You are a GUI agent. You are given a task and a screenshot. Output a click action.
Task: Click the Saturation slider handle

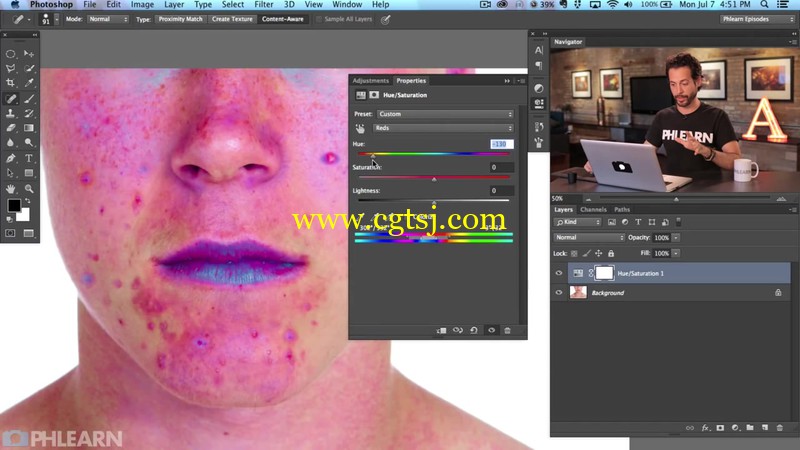(x=434, y=180)
